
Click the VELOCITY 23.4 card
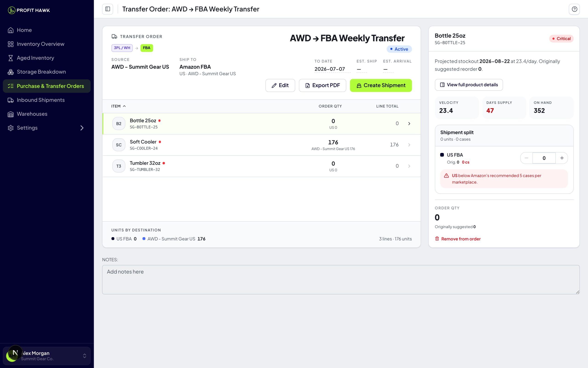[x=457, y=108]
